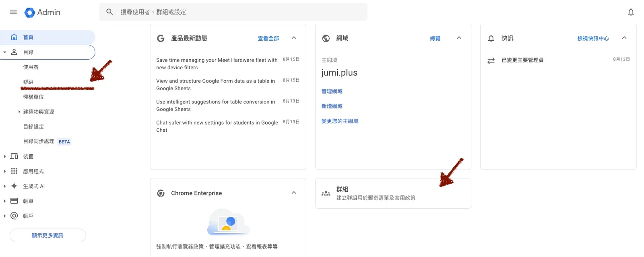This screenshot has height=257, width=644.
Task: Collapse the 目錄 sidebar section arrow
Action: pyautogui.click(x=5, y=52)
